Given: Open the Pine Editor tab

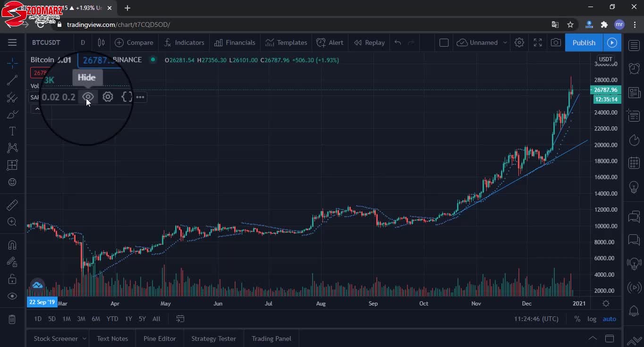Looking at the screenshot, I should click(x=160, y=339).
